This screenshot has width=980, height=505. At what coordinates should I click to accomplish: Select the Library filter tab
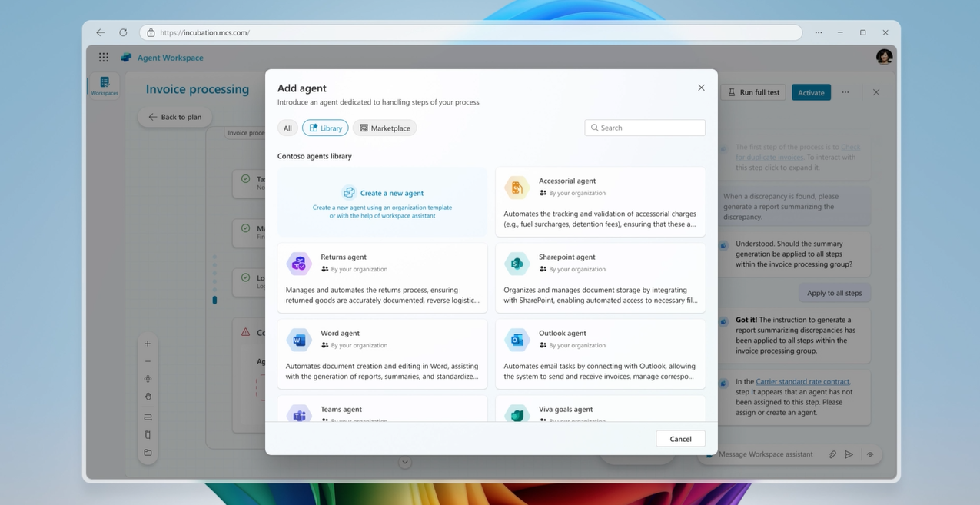(x=325, y=128)
